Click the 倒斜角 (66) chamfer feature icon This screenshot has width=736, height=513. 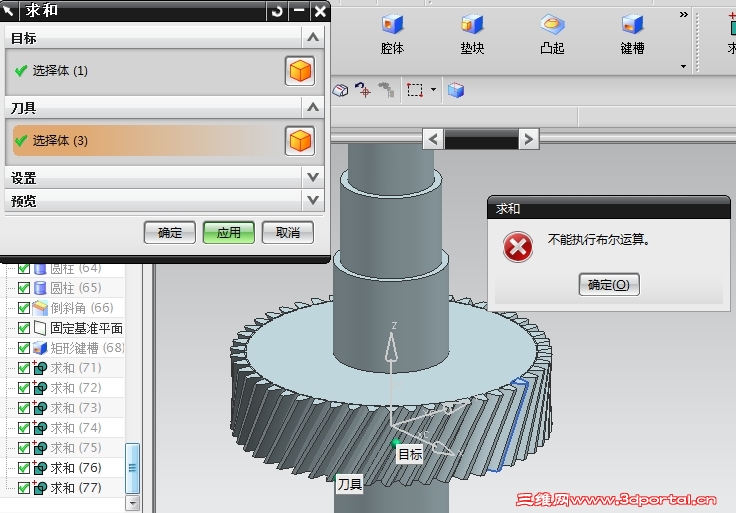(40, 308)
